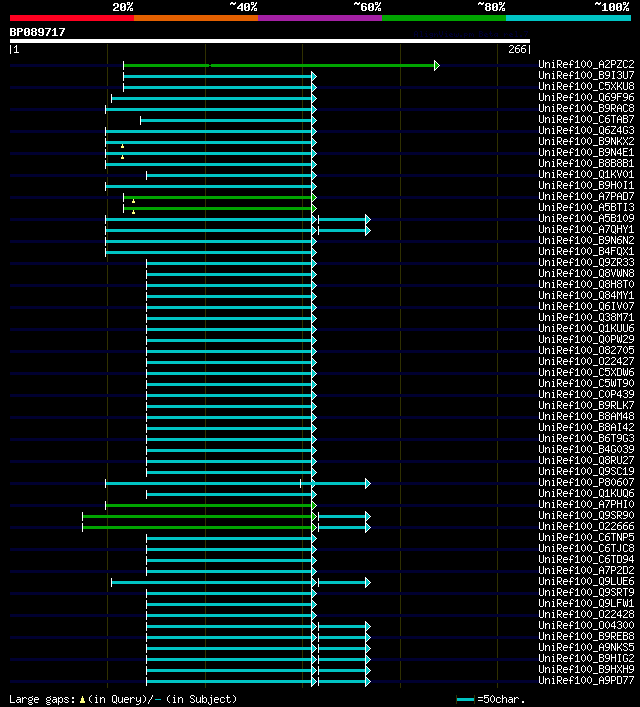Screen dimensions: 640x707
Task: Click the end arrowhead of the Q9LUE6 alignment
Action: (368, 583)
